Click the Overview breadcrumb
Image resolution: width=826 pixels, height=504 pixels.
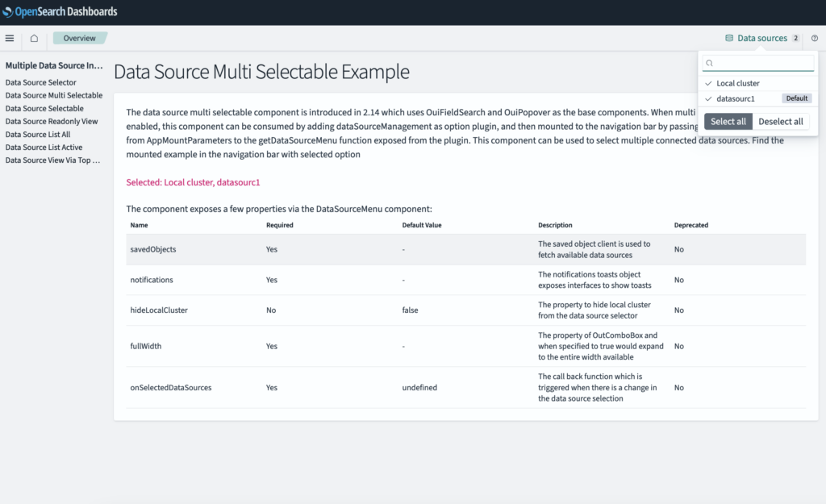(x=80, y=38)
